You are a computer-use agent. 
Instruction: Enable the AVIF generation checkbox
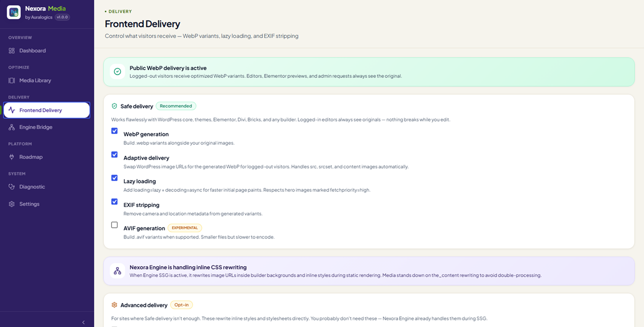point(114,225)
